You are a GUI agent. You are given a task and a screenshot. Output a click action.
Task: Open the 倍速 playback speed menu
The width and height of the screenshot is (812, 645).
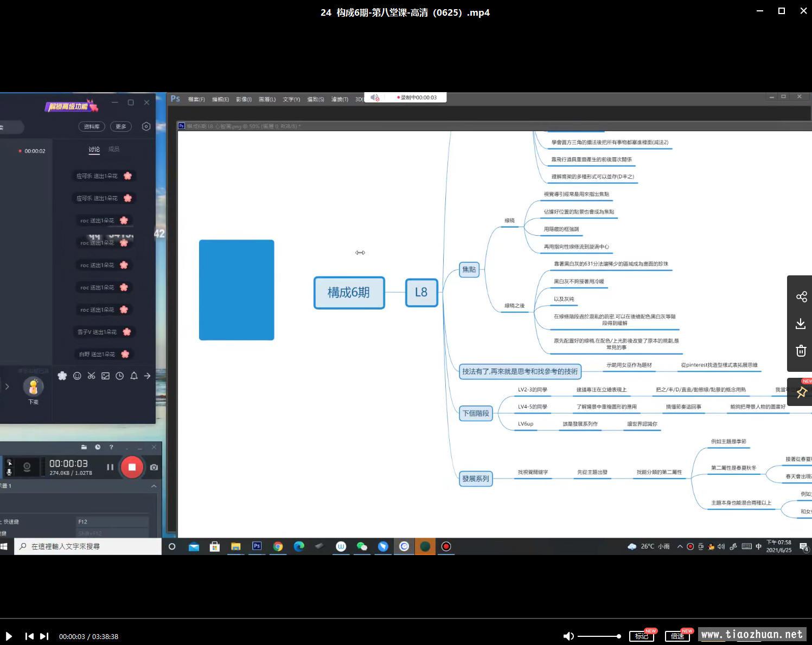677,636
